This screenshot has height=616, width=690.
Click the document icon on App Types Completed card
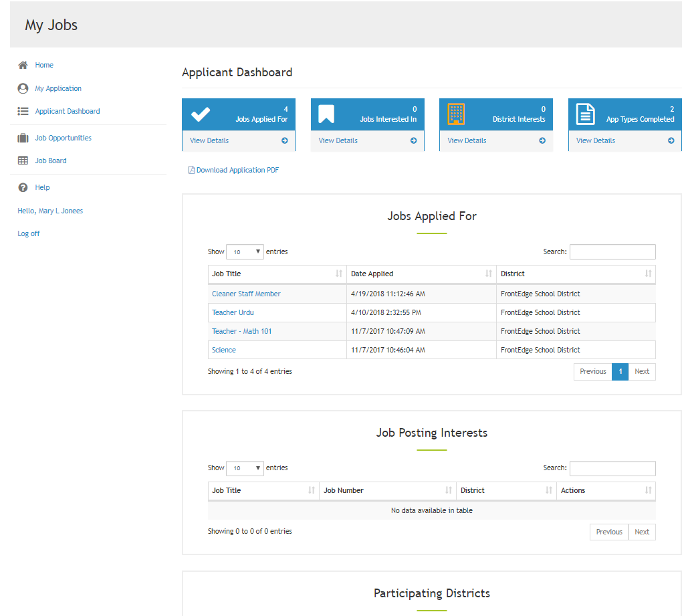coord(586,114)
